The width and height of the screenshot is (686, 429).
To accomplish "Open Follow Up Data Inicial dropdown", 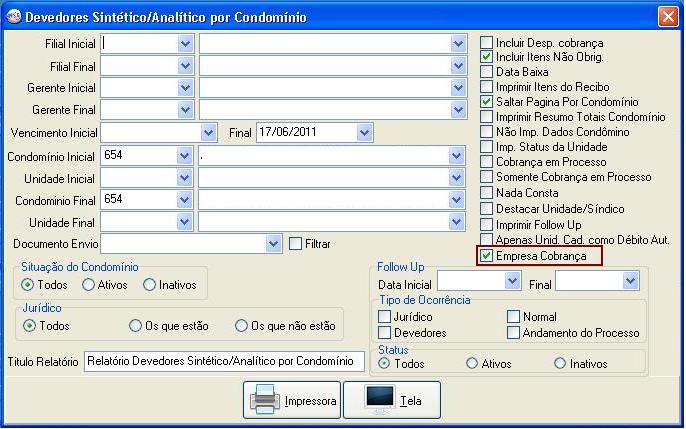I will point(512,282).
